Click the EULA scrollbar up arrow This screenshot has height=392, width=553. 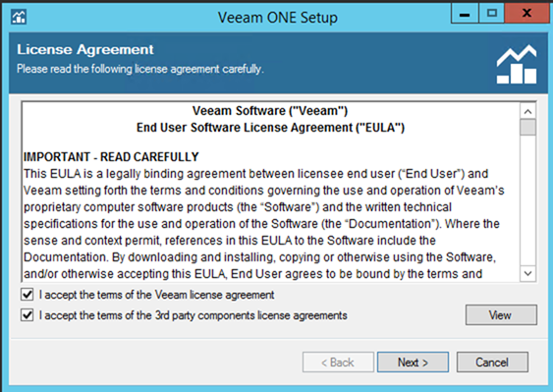527,112
